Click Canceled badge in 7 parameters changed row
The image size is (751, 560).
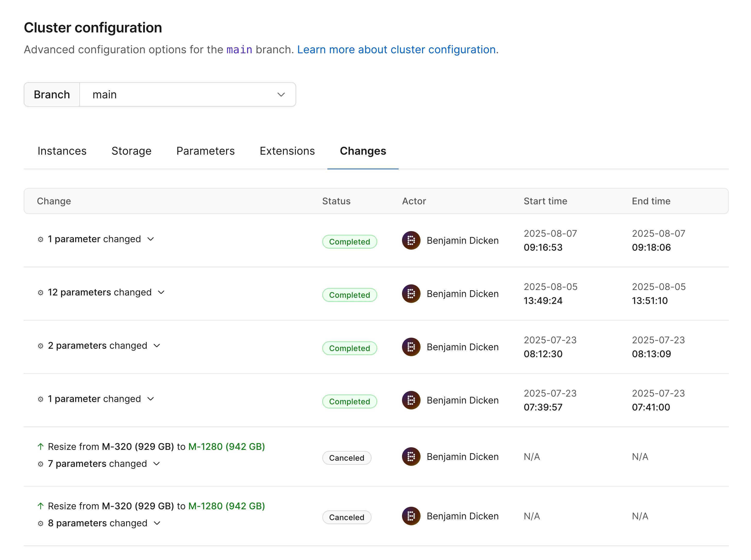click(346, 458)
